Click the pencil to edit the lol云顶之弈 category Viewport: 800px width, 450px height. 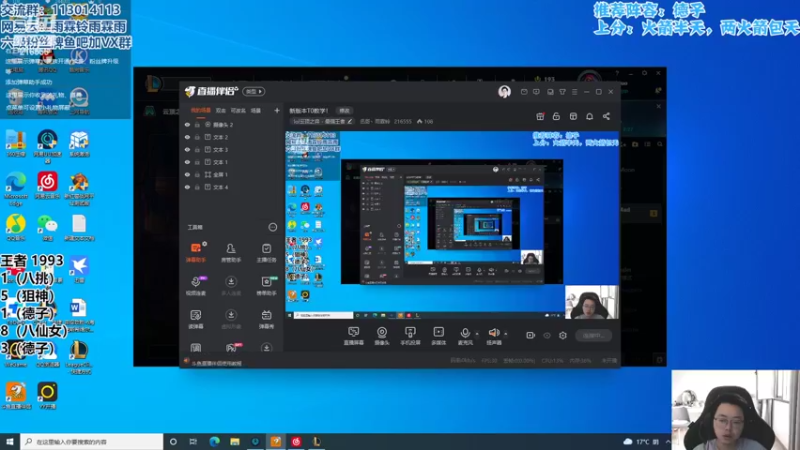coord(349,121)
